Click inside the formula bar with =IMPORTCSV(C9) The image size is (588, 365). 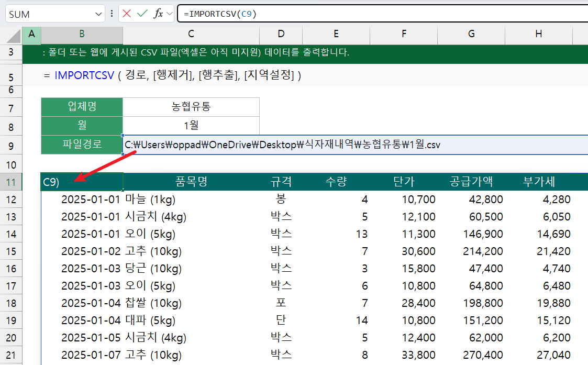(383, 14)
